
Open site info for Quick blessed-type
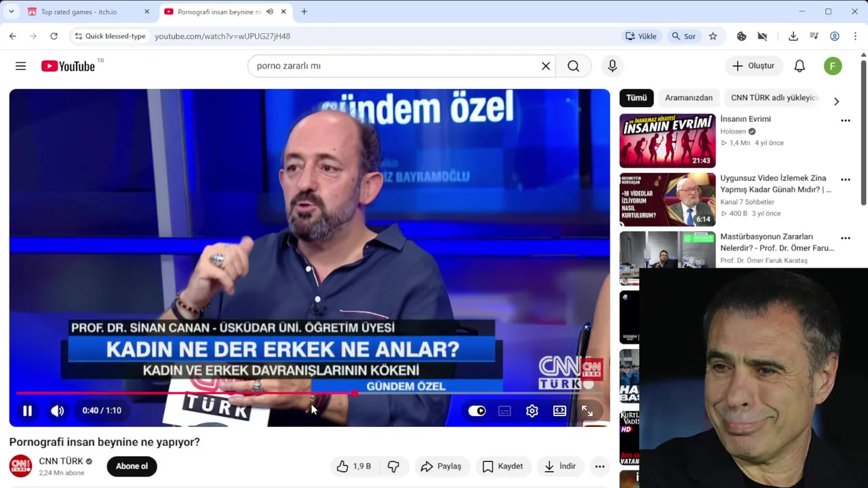[x=110, y=36]
